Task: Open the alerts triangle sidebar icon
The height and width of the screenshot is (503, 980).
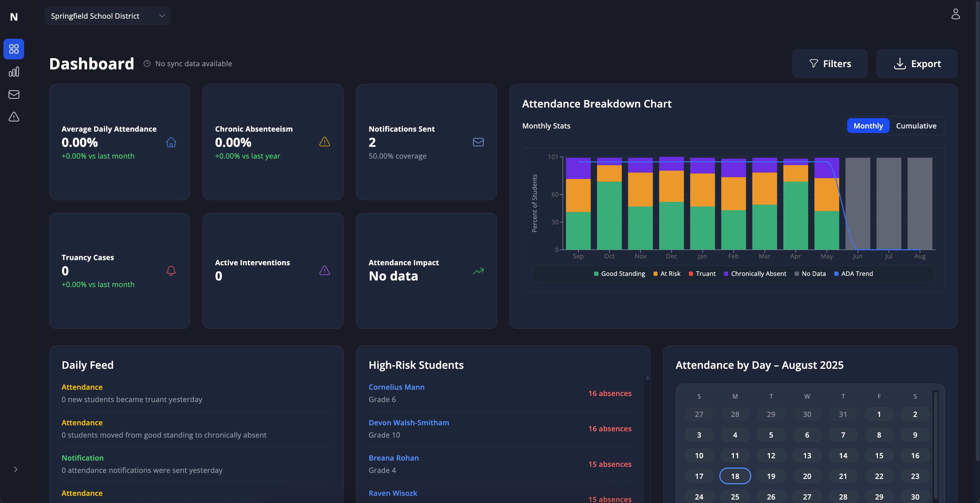Action: click(14, 117)
